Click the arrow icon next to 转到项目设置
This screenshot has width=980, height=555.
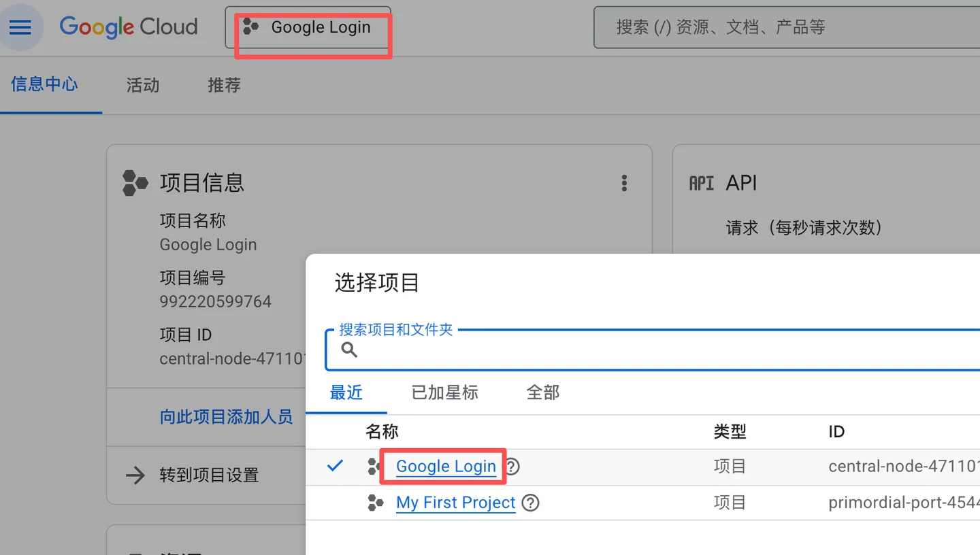(134, 475)
